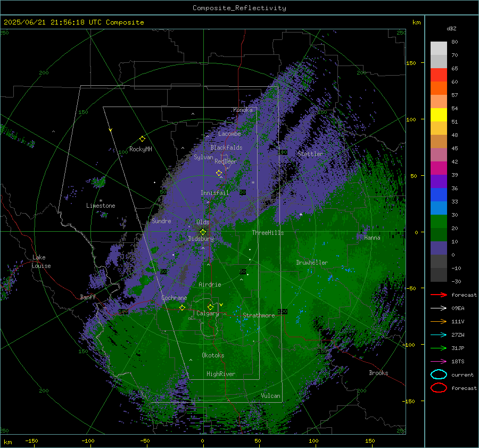The height and width of the screenshot is (448, 479).
Task: Click the magenta 18TS arrow icon
Action: pos(439,362)
